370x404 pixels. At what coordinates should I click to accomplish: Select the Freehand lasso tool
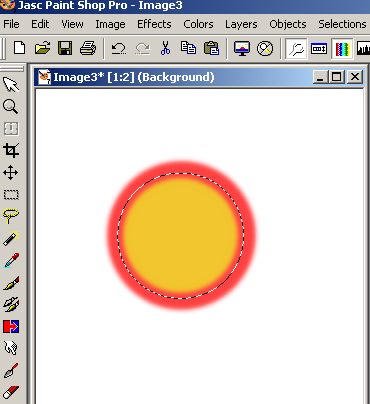coord(11,216)
